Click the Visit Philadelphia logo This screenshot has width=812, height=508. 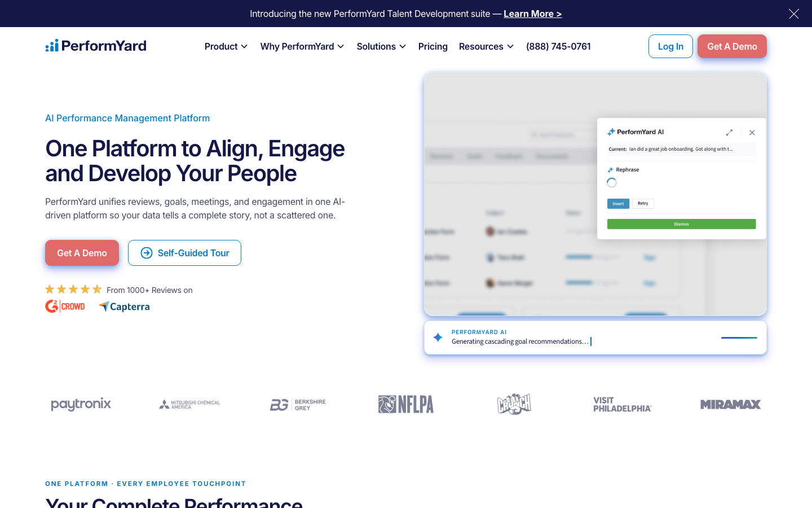[623, 404]
